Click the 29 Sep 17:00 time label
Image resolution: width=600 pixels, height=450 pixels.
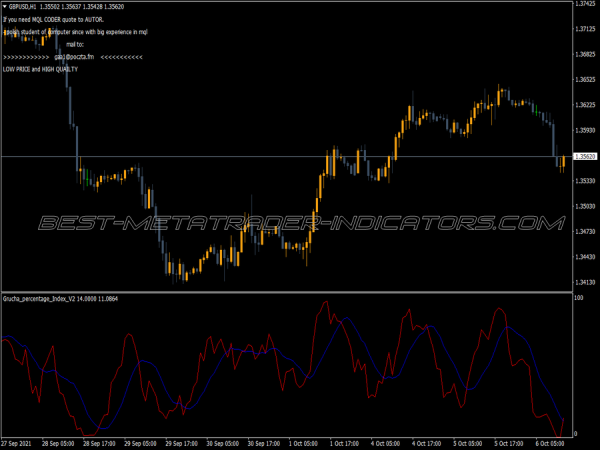tap(182, 444)
